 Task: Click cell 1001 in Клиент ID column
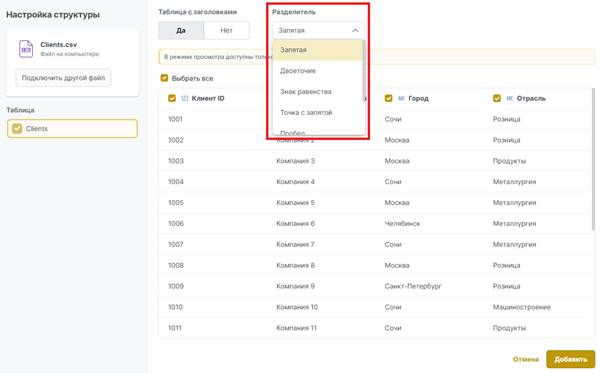pyautogui.click(x=176, y=119)
